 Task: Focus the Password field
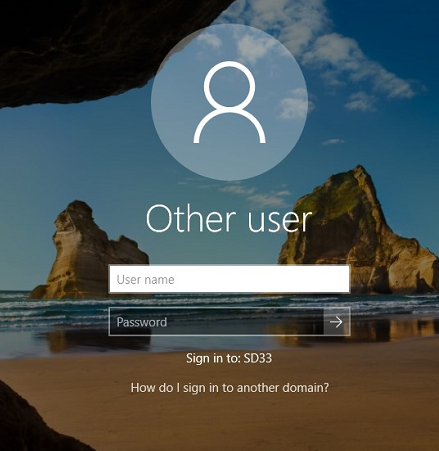click(216, 322)
